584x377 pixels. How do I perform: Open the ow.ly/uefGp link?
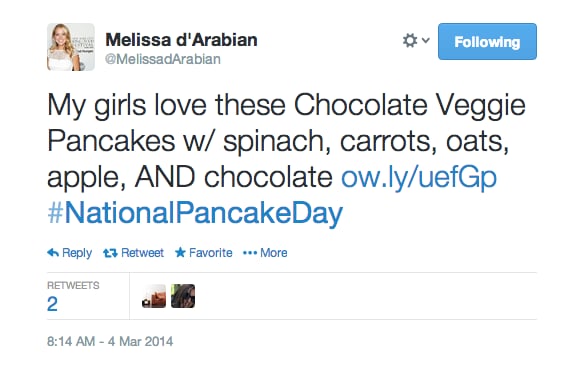[x=419, y=177]
